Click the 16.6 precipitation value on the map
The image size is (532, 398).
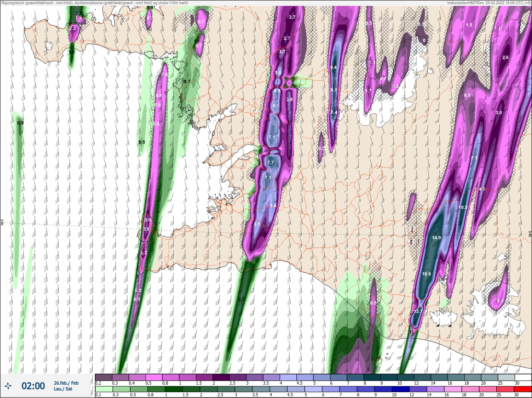tap(426, 274)
